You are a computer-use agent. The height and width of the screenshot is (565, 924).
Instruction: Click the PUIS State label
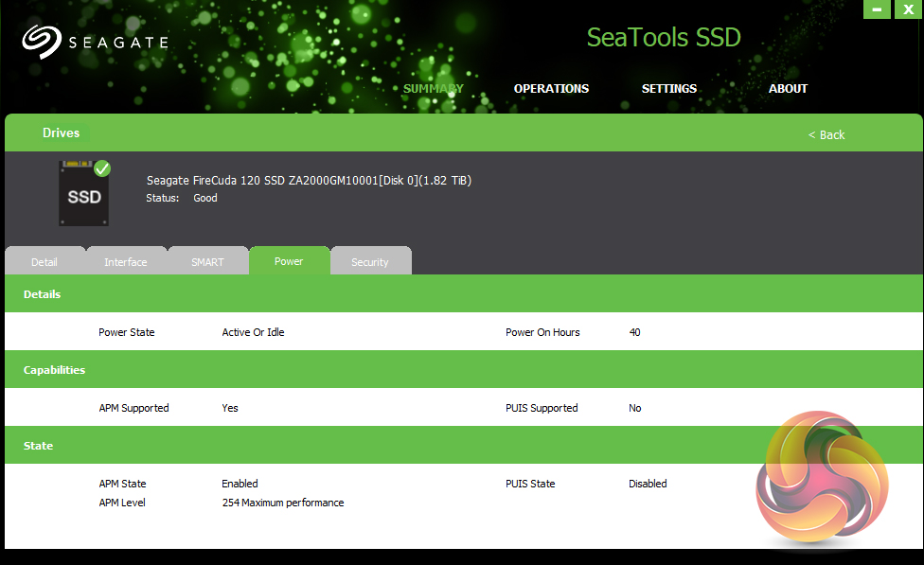(x=530, y=484)
